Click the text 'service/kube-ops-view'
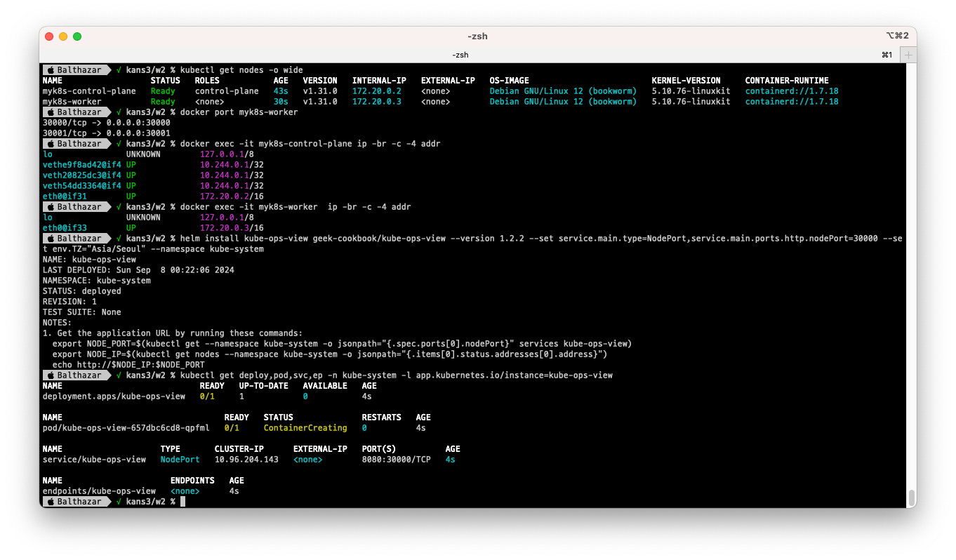 94,460
